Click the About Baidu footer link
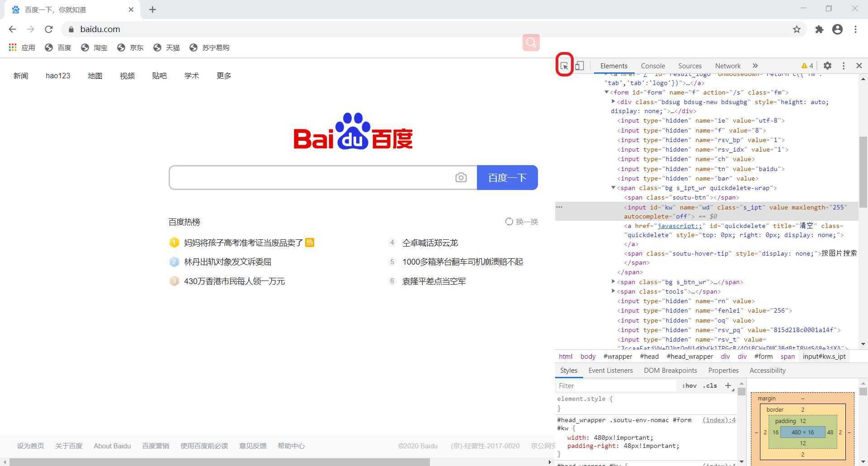 point(112,446)
